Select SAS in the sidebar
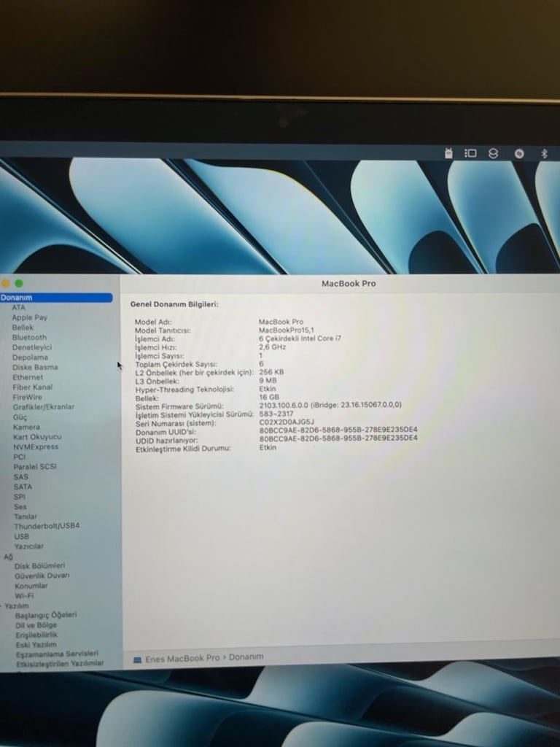The height and width of the screenshot is (747, 560). 21,477
